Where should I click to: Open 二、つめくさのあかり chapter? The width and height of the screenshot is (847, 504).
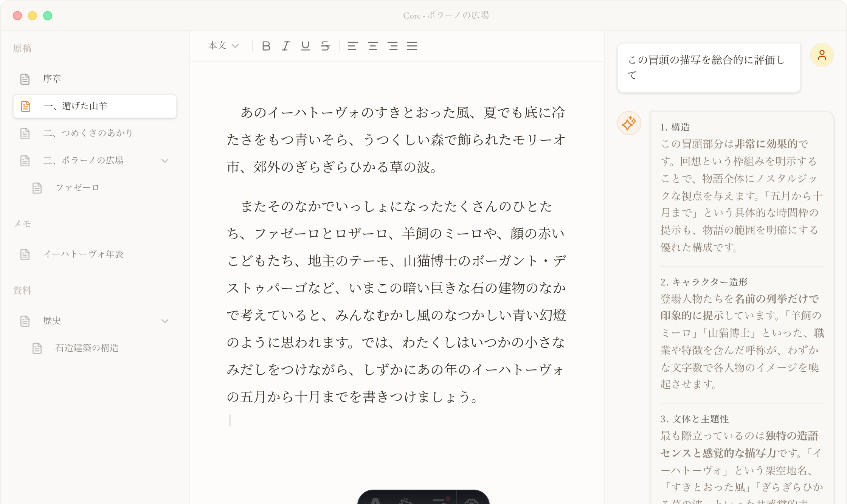click(88, 133)
